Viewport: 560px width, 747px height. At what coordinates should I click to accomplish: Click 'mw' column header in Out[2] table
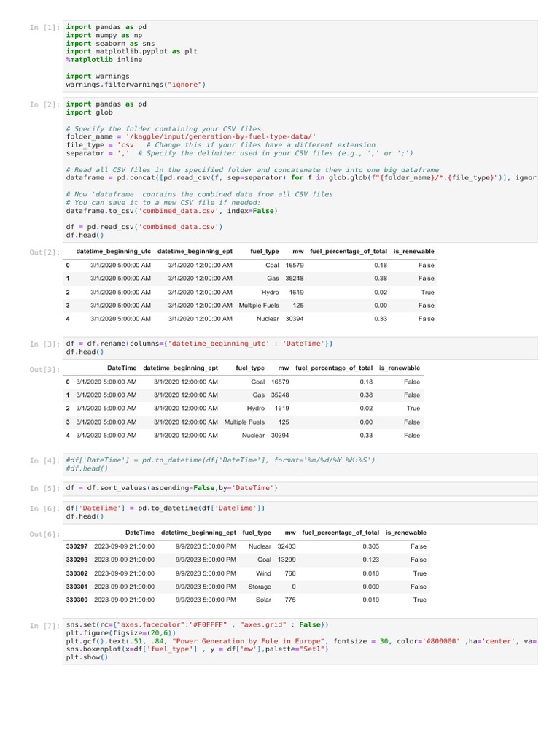click(298, 252)
